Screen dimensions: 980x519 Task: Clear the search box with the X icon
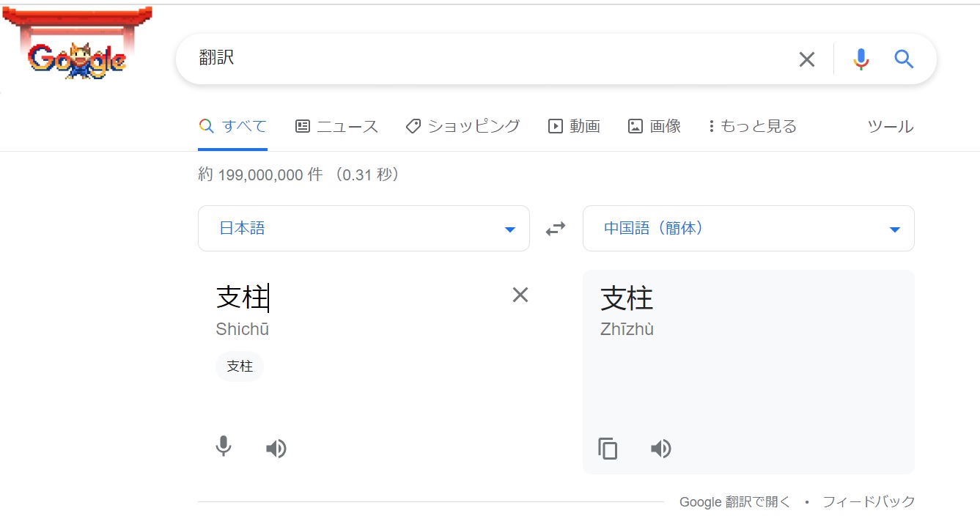(806, 59)
